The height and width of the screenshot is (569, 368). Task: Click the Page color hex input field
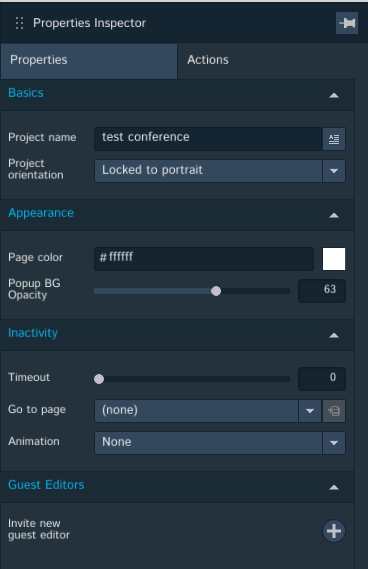coord(204,259)
